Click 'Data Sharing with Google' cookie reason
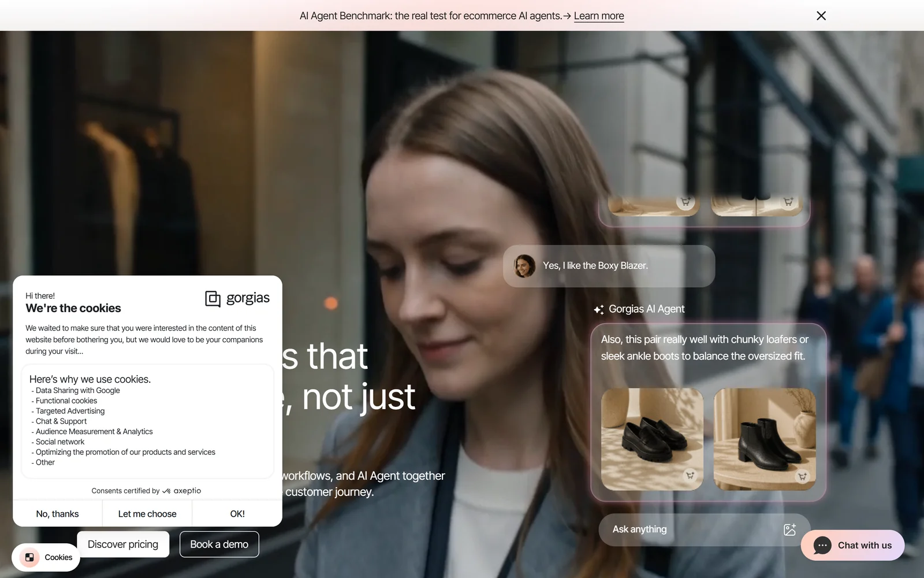Viewport: 924px width, 578px height. tap(77, 391)
